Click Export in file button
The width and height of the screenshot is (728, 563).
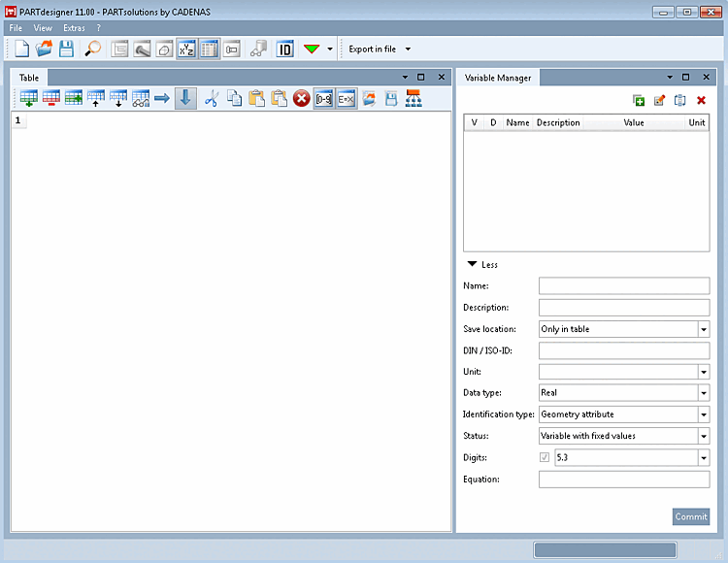[373, 49]
